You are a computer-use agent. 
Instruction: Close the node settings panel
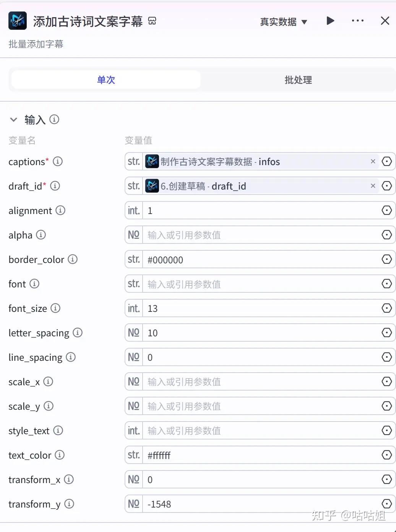click(x=385, y=21)
